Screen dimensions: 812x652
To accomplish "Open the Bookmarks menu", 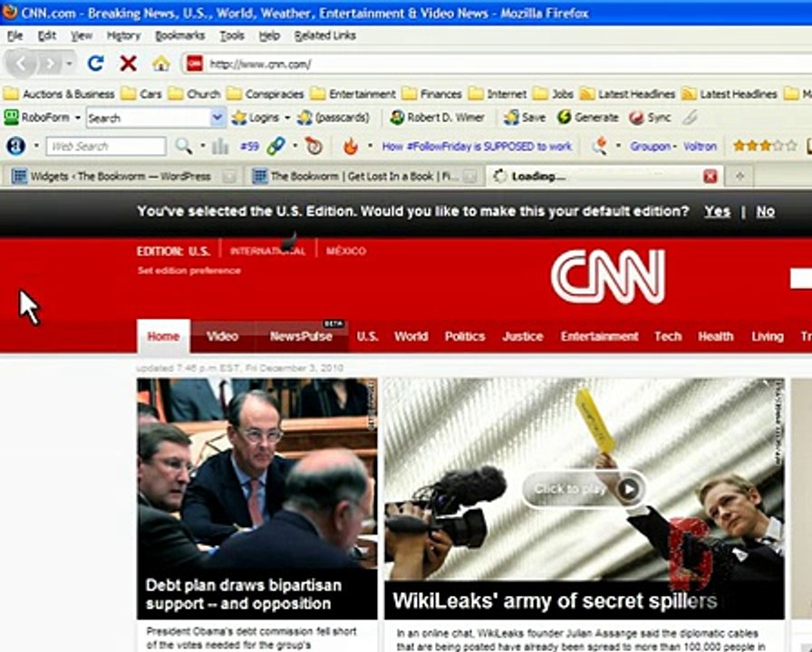I will [179, 35].
